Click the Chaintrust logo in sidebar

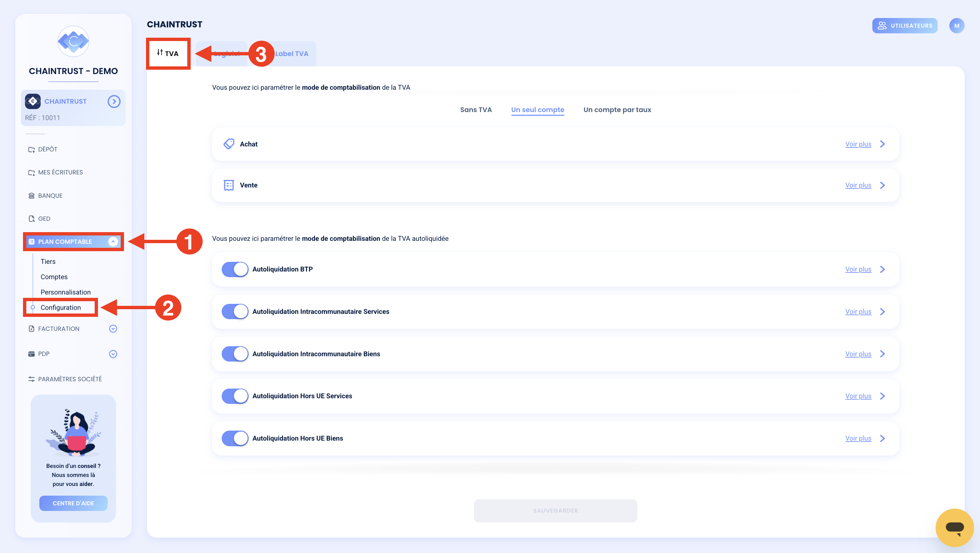[x=73, y=41]
